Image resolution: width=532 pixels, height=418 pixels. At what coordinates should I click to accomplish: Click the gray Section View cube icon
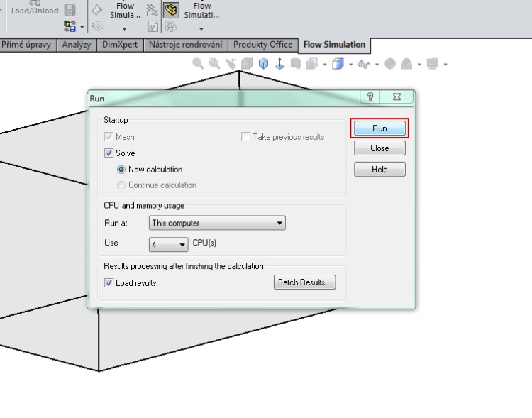[x=247, y=63]
